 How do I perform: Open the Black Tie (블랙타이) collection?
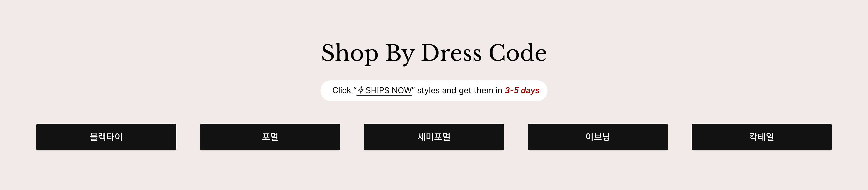[x=106, y=137]
